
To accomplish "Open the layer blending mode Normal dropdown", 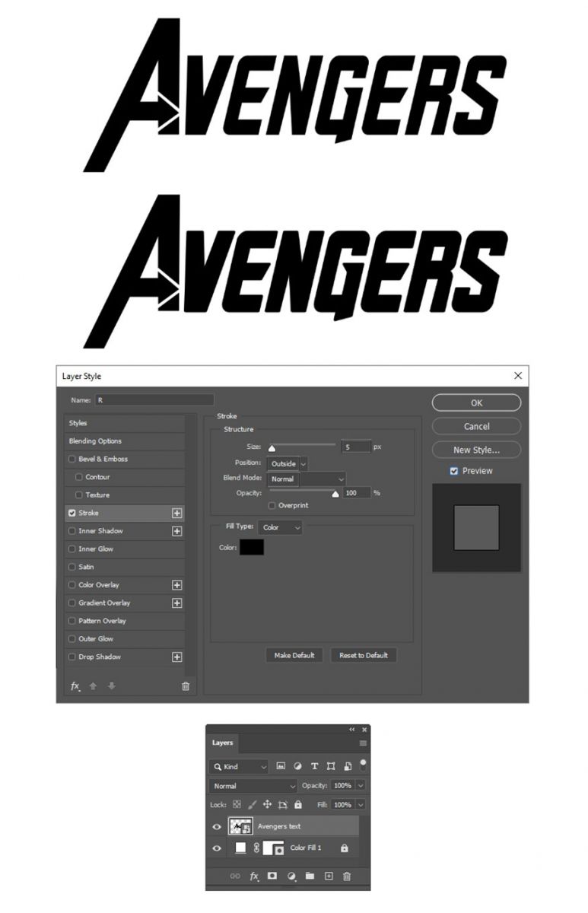I will 253,786.
